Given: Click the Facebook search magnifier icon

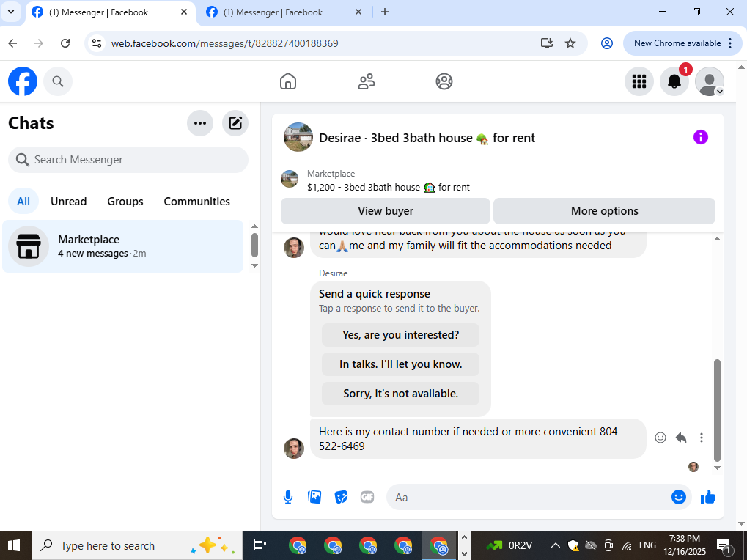Looking at the screenshot, I should coord(58,81).
